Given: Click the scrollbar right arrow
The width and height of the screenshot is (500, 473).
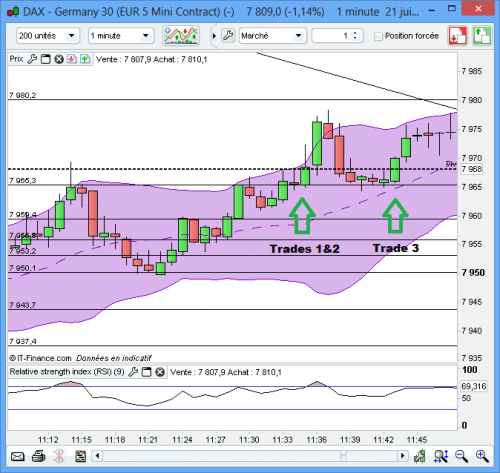Looking at the screenshot, I should (x=402, y=456).
